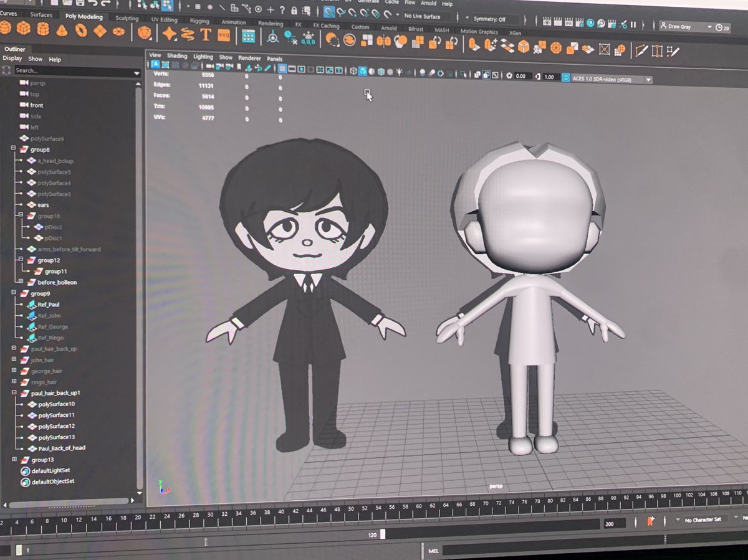Switch to the UV Editing shelf tab
Viewport: 748px width, 560px height.
pyautogui.click(x=164, y=19)
